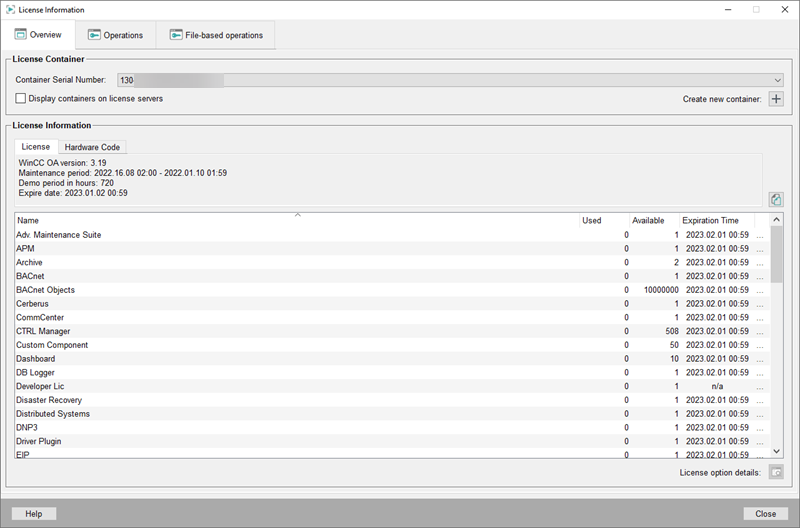800x528 pixels.
Task: Click the WinCC OA version text
Action: [x=62, y=163]
